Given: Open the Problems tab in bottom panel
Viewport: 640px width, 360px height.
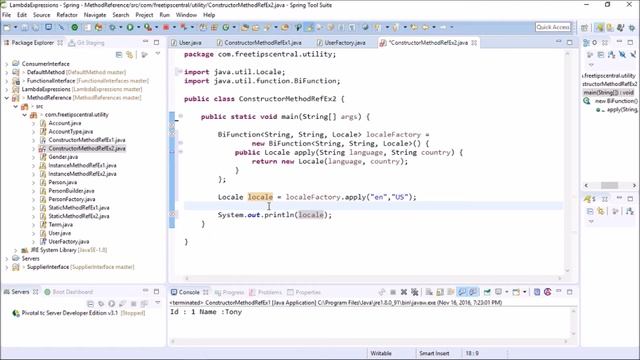Looking at the screenshot, I should point(266,292).
